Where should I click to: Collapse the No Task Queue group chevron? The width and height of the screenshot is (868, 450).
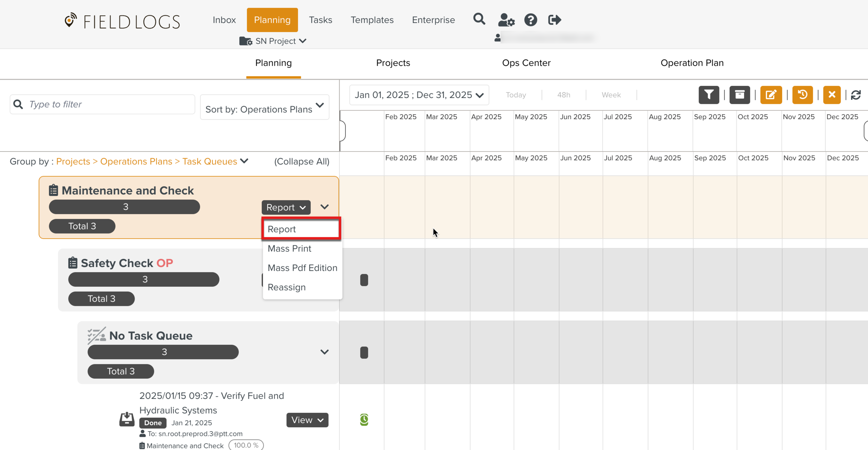click(324, 352)
